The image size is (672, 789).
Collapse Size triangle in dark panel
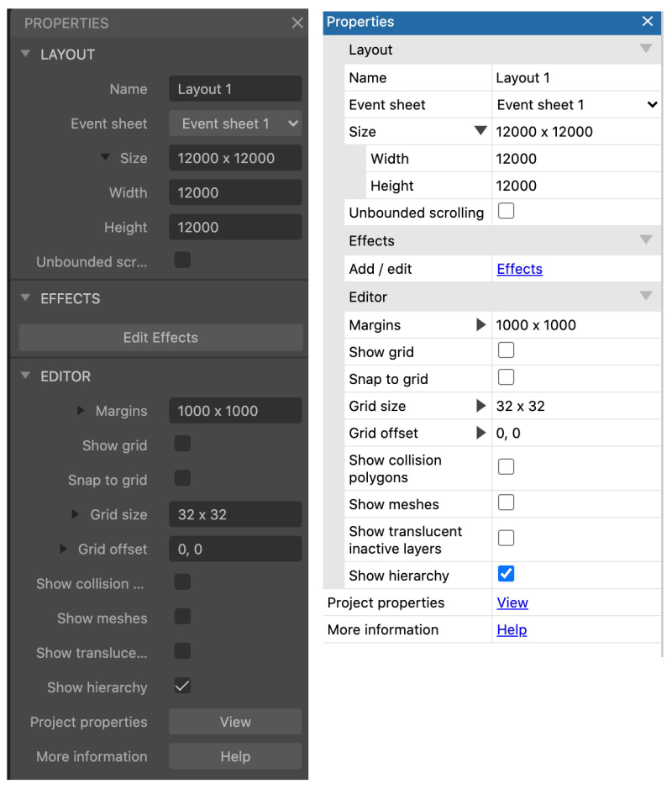[x=105, y=157]
